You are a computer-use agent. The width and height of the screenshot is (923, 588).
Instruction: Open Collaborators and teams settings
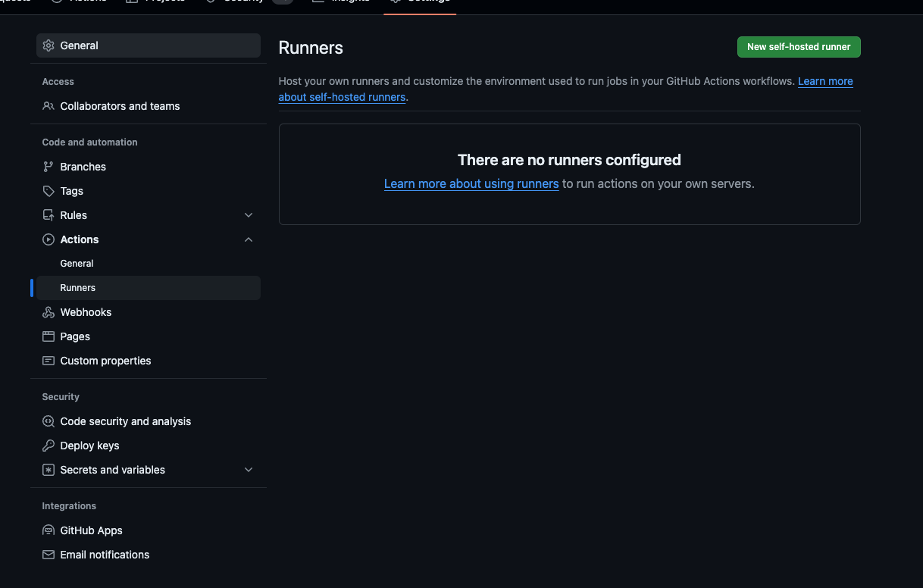pos(149,106)
